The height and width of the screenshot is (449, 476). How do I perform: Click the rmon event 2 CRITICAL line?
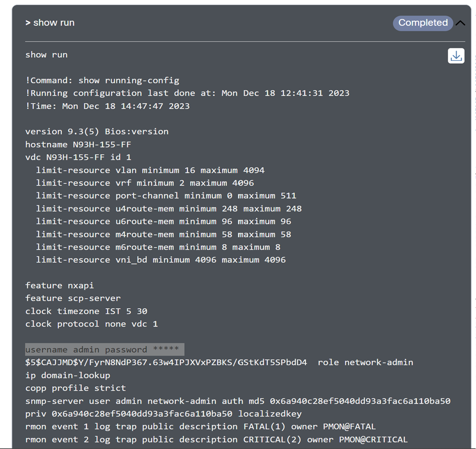point(216,440)
